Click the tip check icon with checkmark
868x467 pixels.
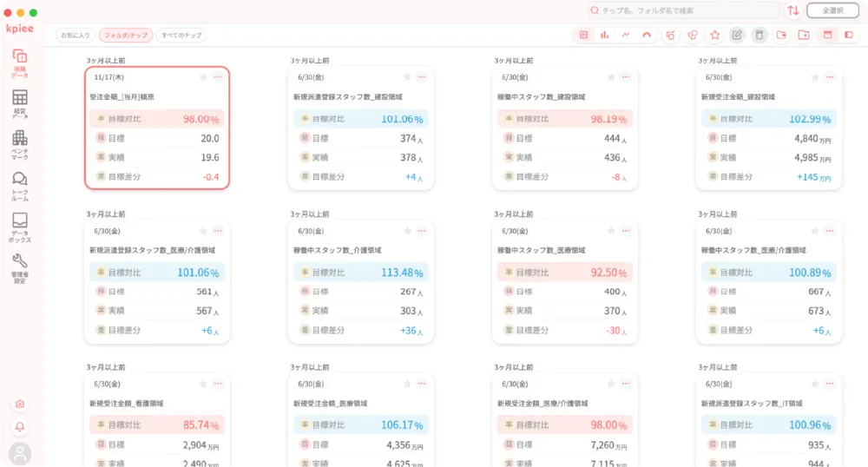[670, 35]
